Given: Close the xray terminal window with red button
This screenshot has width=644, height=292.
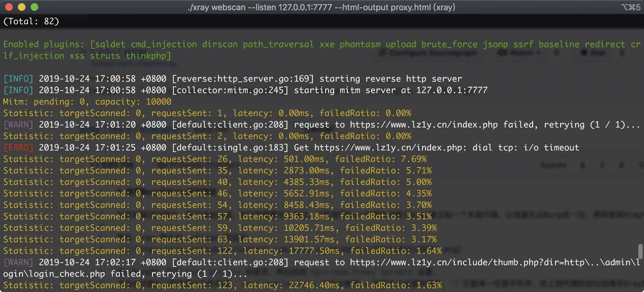Looking at the screenshot, I should coord(9,7).
